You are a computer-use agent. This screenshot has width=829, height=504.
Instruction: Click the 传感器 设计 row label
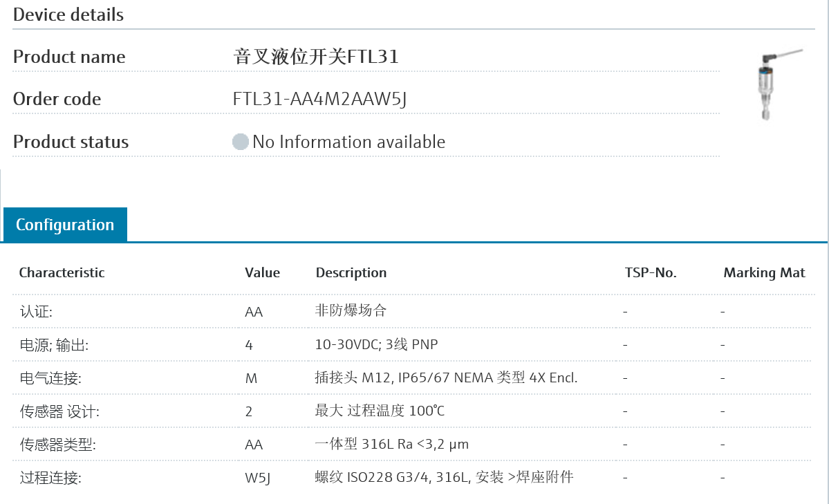click(59, 411)
